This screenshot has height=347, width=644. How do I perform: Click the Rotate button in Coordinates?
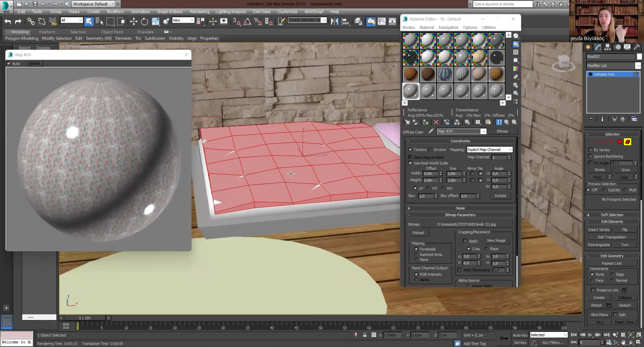[500, 196]
